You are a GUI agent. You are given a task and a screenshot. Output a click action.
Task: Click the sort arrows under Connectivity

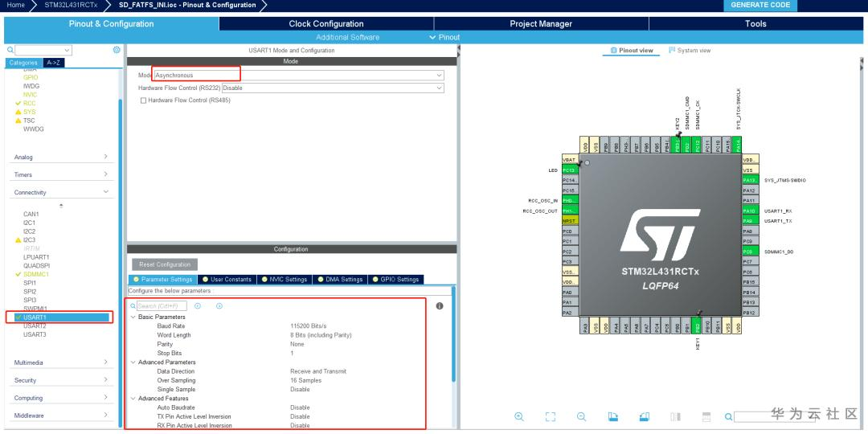(x=61, y=206)
